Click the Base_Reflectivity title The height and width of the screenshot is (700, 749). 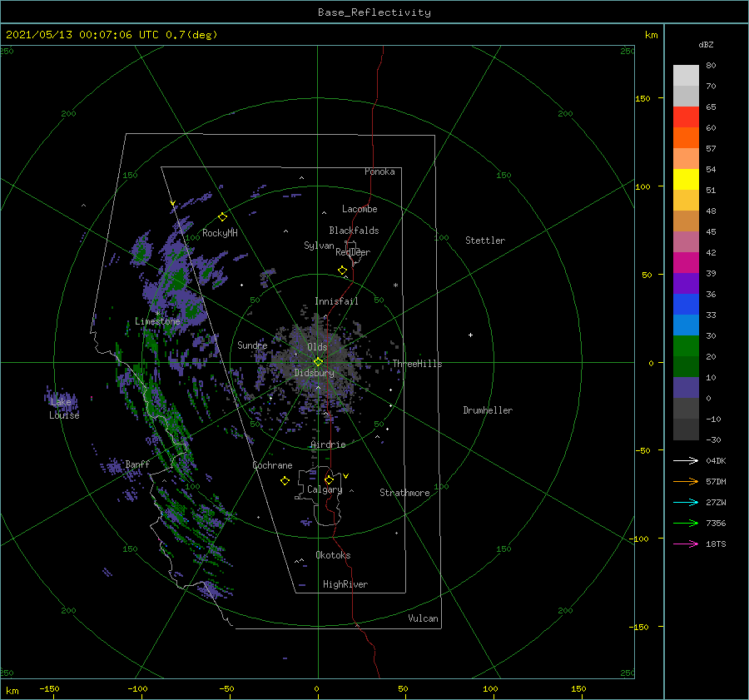click(374, 12)
